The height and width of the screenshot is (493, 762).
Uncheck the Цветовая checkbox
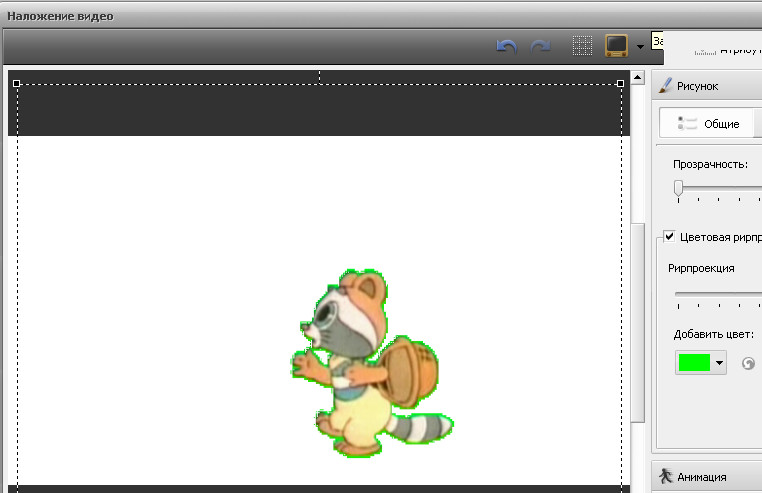tap(669, 237)
